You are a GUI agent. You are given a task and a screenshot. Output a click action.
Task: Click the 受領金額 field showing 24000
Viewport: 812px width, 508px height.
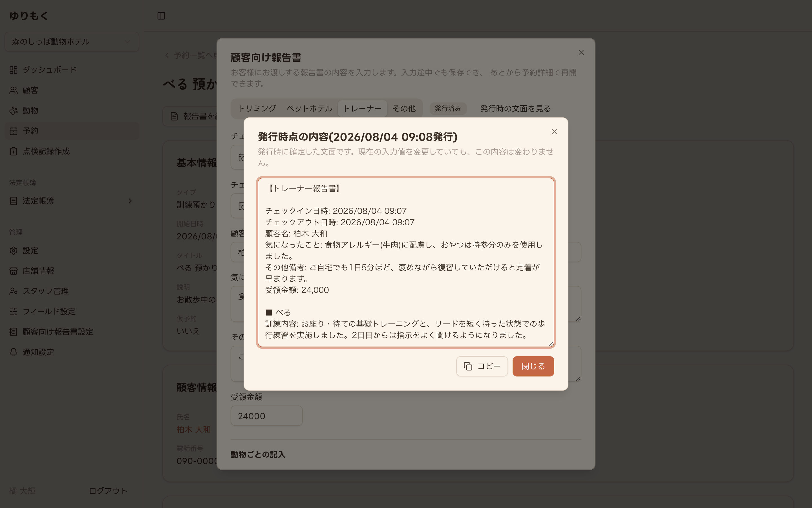coord(266,416)
